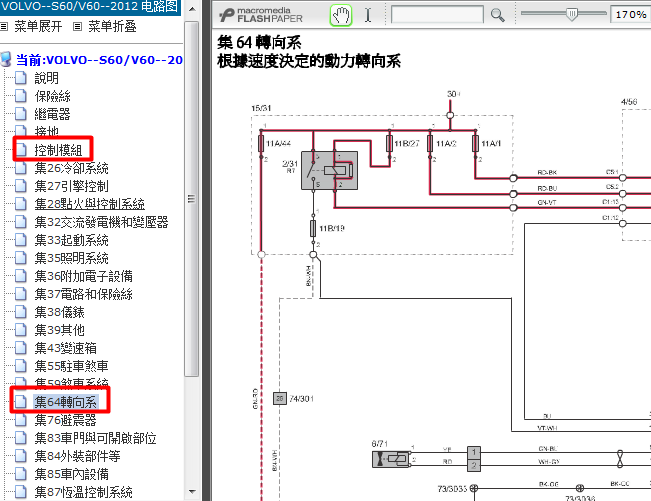This screenshot has height=501, width=651.
Task: Select the text selection cursor tool
Action: click(368, 15)
